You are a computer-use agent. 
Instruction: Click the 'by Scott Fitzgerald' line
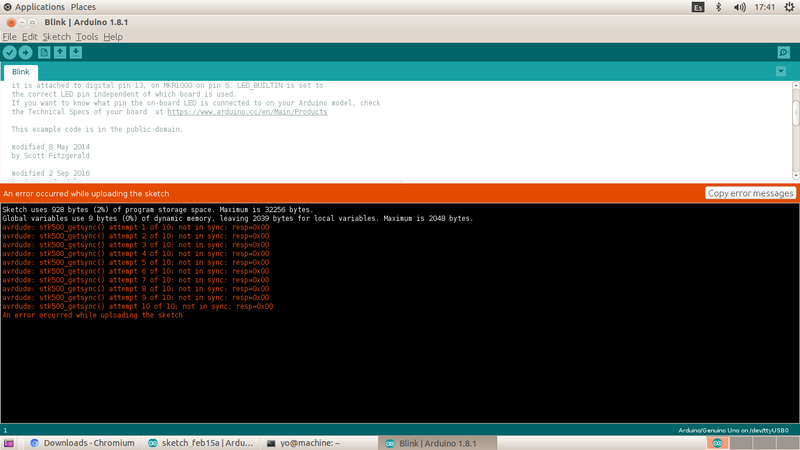pyautogui.click(x=51, y=156)
